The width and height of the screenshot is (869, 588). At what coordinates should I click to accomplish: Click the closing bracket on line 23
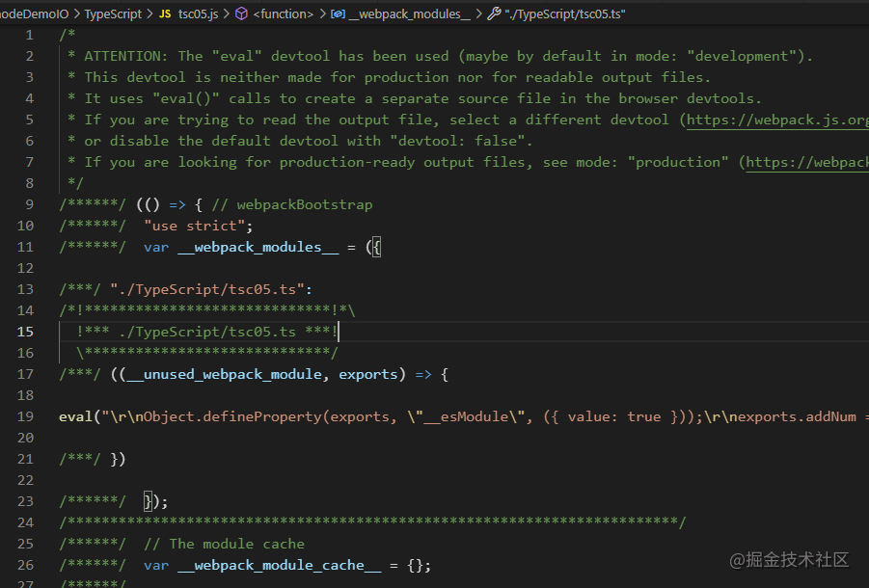click(148, 501)
